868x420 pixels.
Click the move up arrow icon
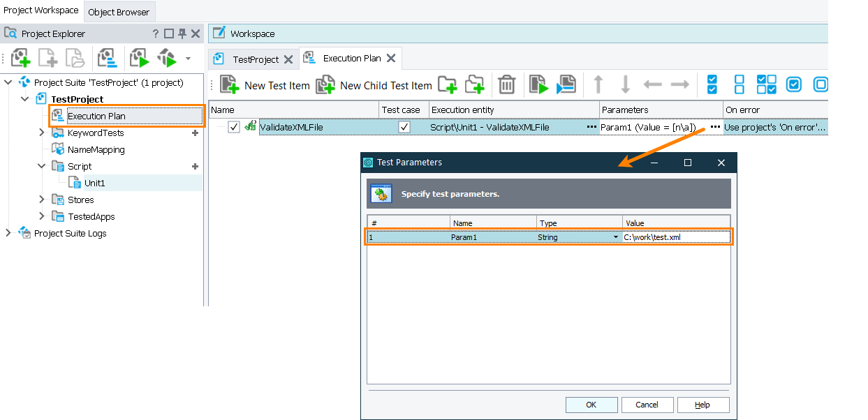click(x=598, y=85)
